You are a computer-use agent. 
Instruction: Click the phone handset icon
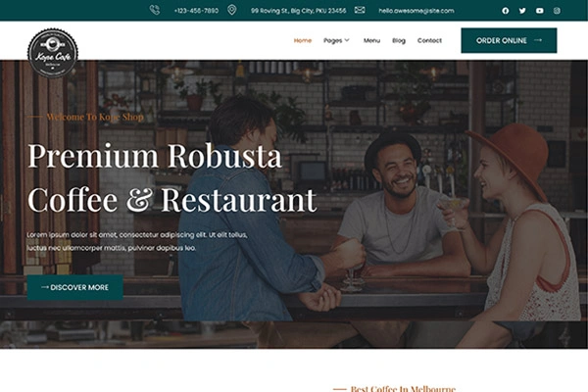coord(155,10)
